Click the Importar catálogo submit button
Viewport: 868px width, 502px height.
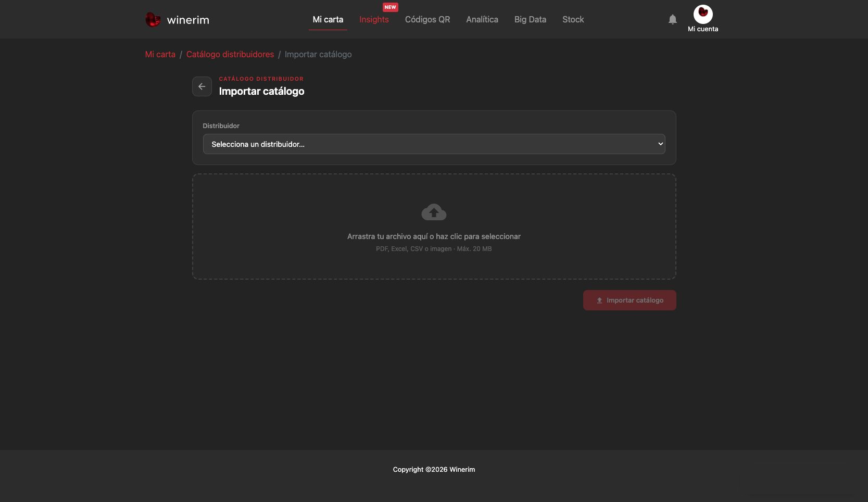tap(630, 300)
